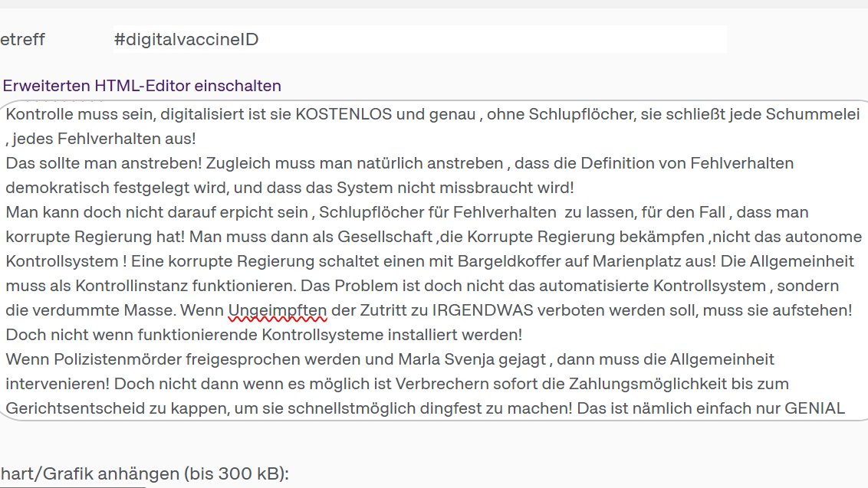Select the #digitalvaccineID hashtag text
The height and width of the screenshot is (488, 868).
click(x=186, y=38)
